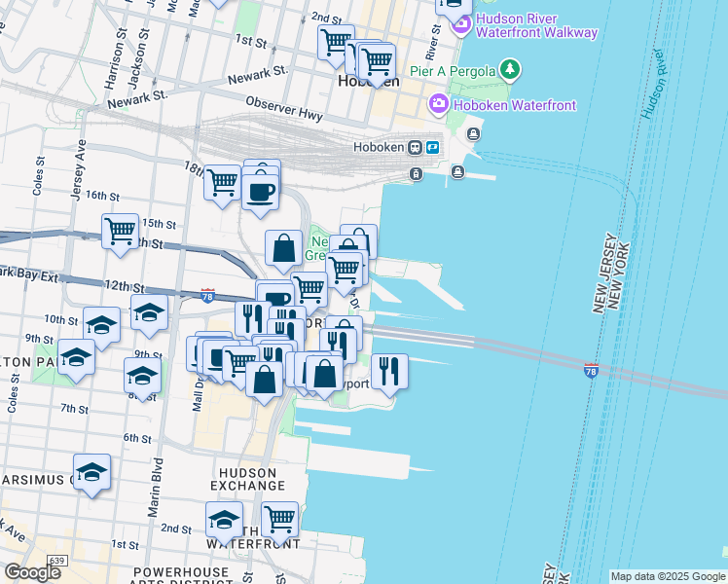This screenshot has width=728, height=584.
Task: Click the Marin Blvd street label
Action: coord(156,488)
